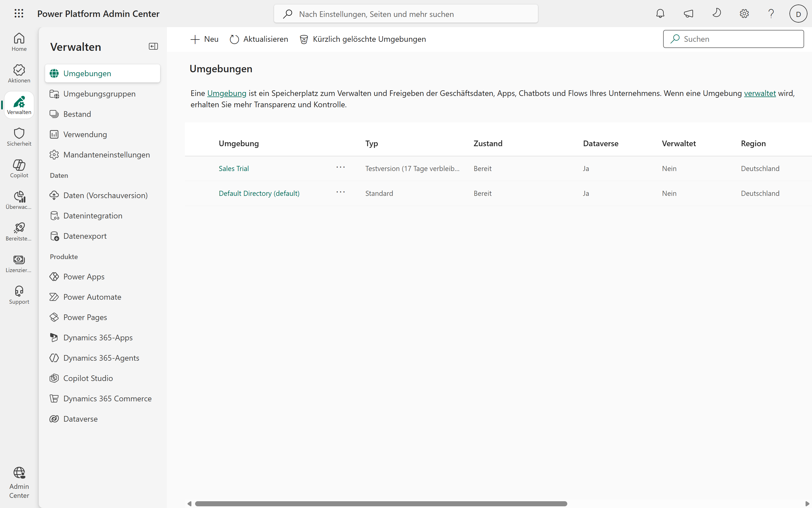This screenshot has width=812, height=508.
Task: Open Mandanteneinstellungen menu item
Action: click(x=103, y=155)
